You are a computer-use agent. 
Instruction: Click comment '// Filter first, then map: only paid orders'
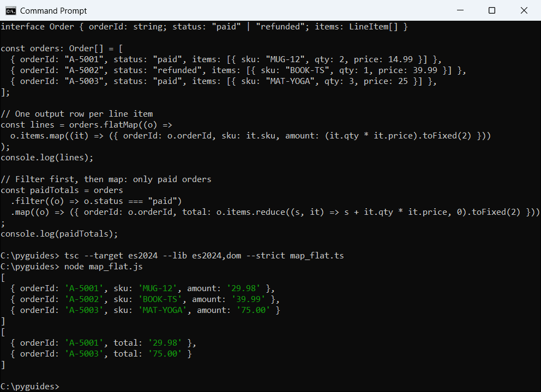click(106, 179)
